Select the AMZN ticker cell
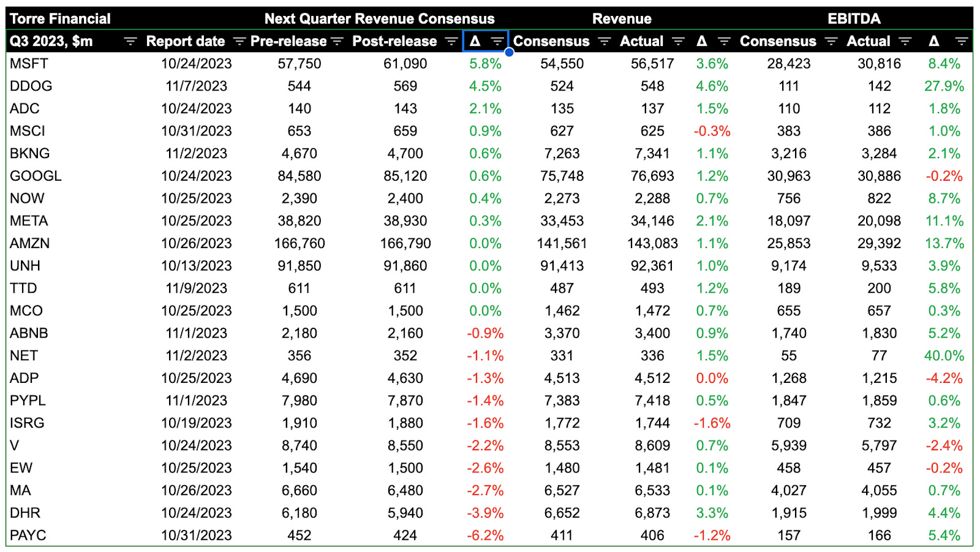980x552 pixels. coord(29,243)
